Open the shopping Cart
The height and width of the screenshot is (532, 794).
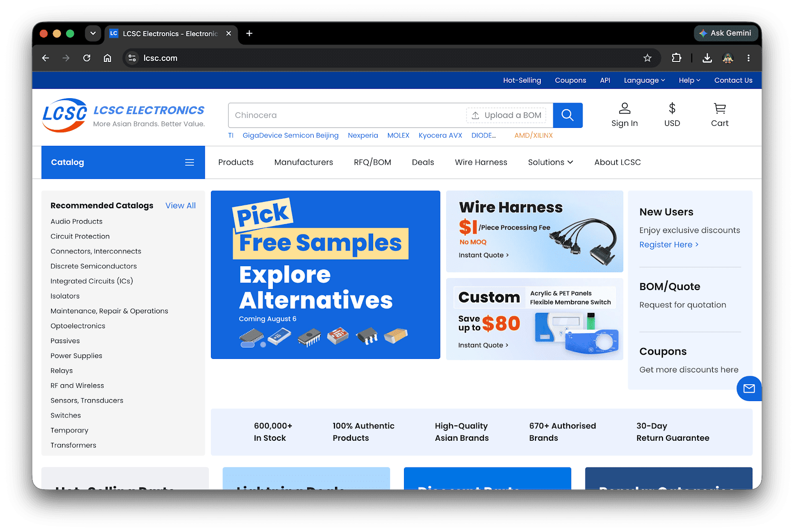point(720,115)
